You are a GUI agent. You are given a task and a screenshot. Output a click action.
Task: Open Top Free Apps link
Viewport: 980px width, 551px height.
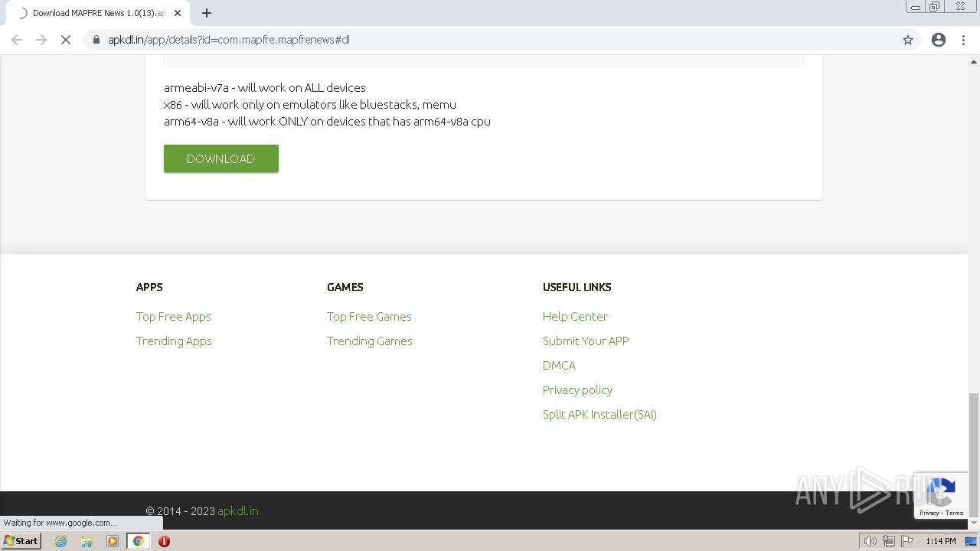174,316
